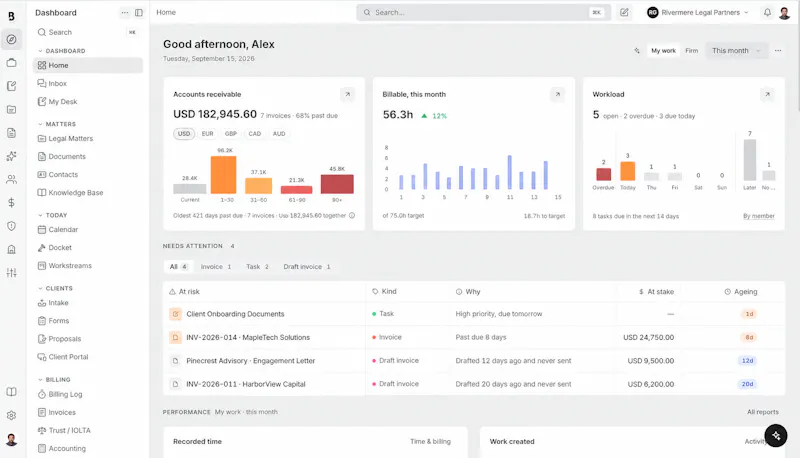
Task: Open settings gear in left rail
Action: point(11,415)
